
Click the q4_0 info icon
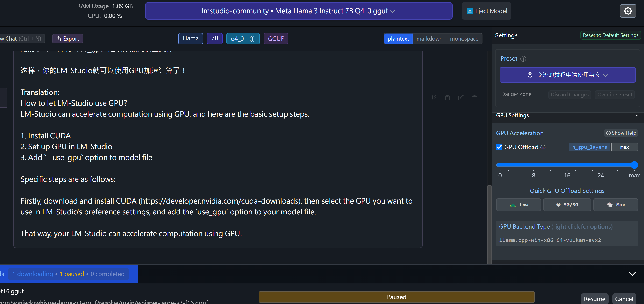click(x=253, y=39)
